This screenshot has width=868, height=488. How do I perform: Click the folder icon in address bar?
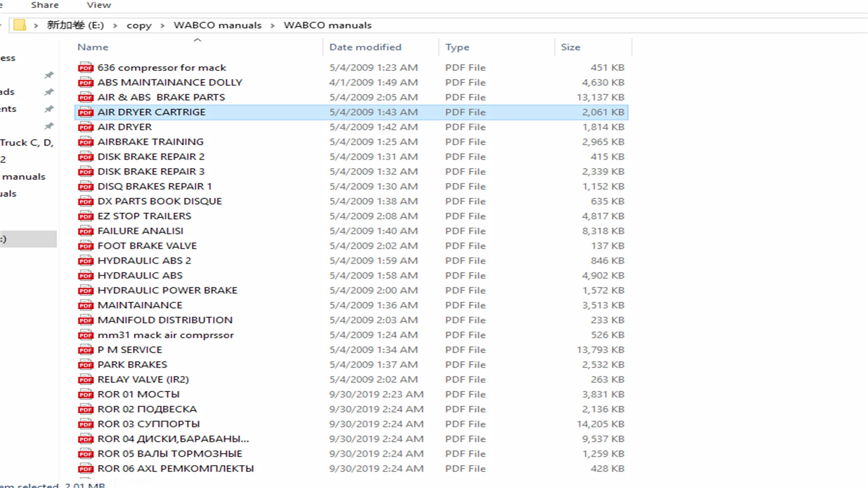(x=19, y=25)
